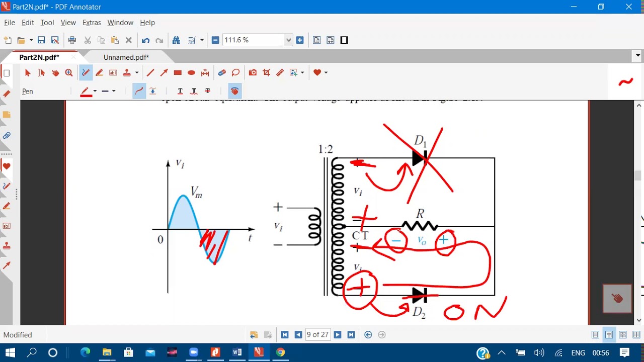Expand the Stamp tool dropdown arrow

click(x=136, y=73)
